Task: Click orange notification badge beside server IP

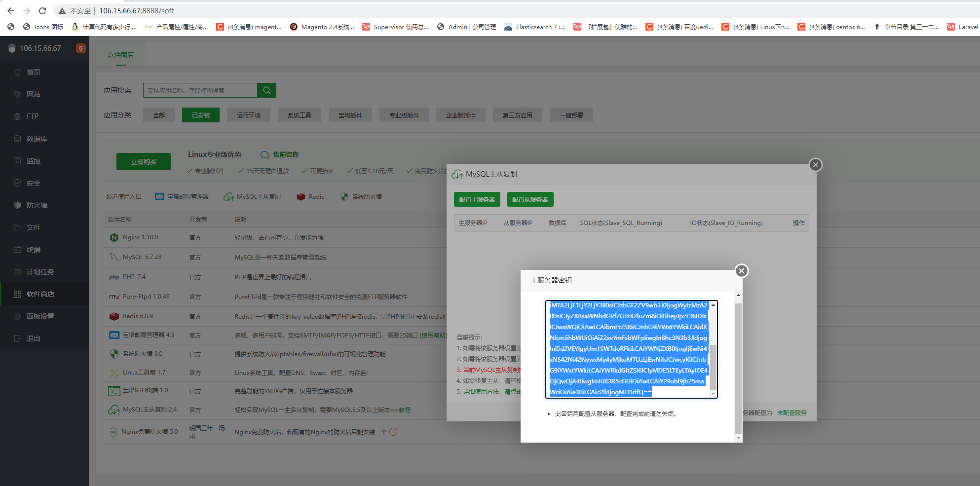Action: pyautogui.click(x=80, y=48)
